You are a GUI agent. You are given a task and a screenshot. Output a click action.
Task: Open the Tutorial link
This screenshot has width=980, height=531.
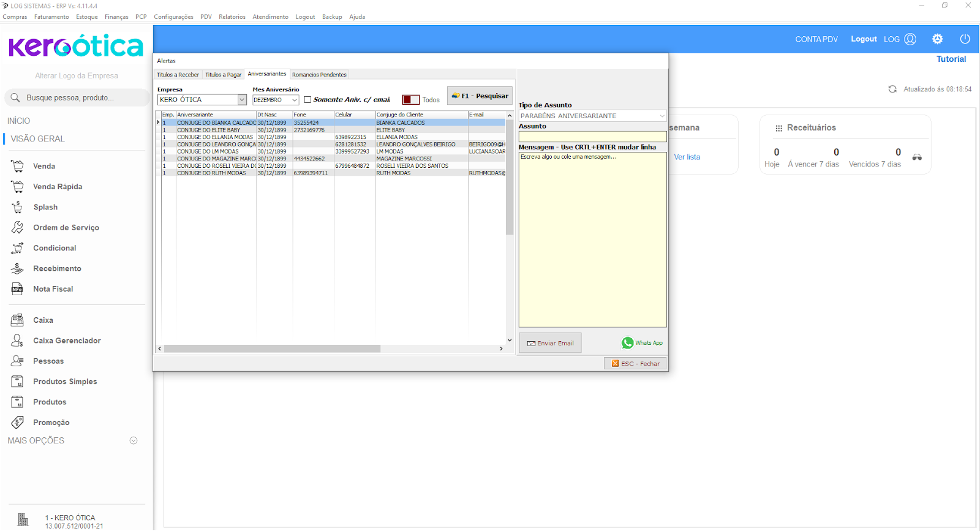click(951, 59)
